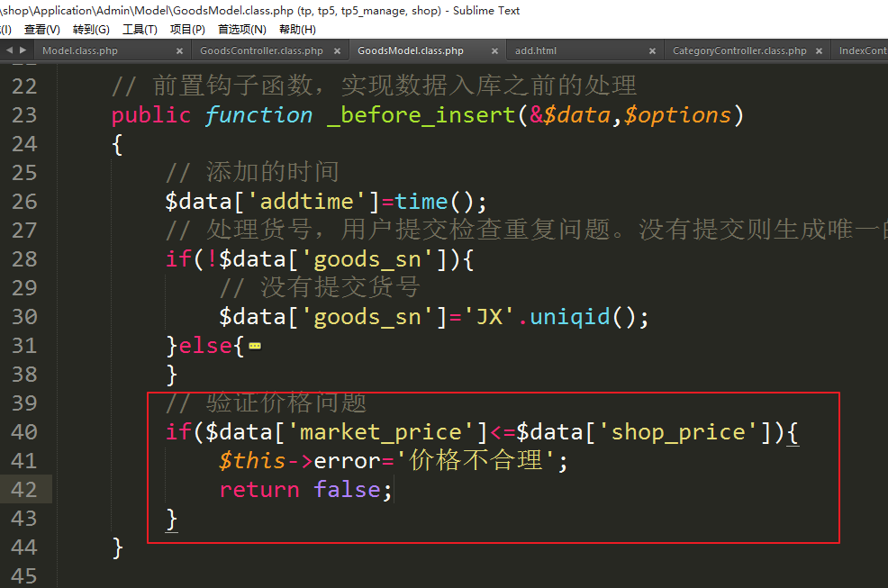
Task: Open the 首选项(N) preferences menu
Action: click(241, 30)
